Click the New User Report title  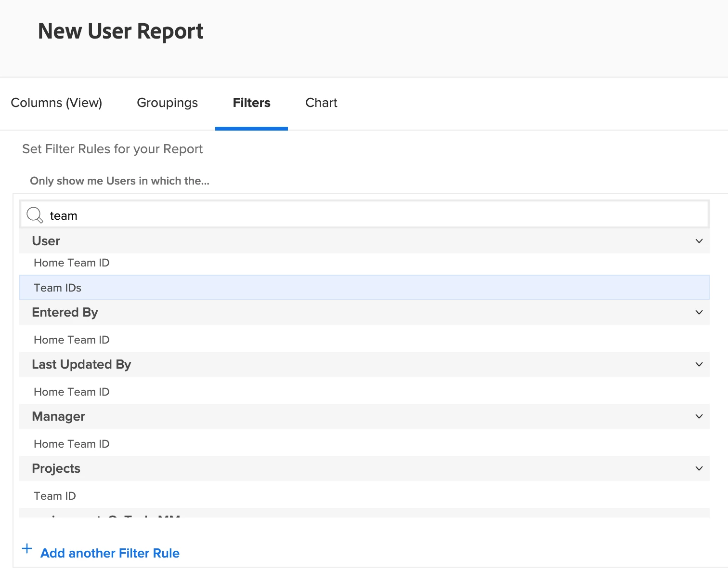pyautogui.click(x=121, y=31)
